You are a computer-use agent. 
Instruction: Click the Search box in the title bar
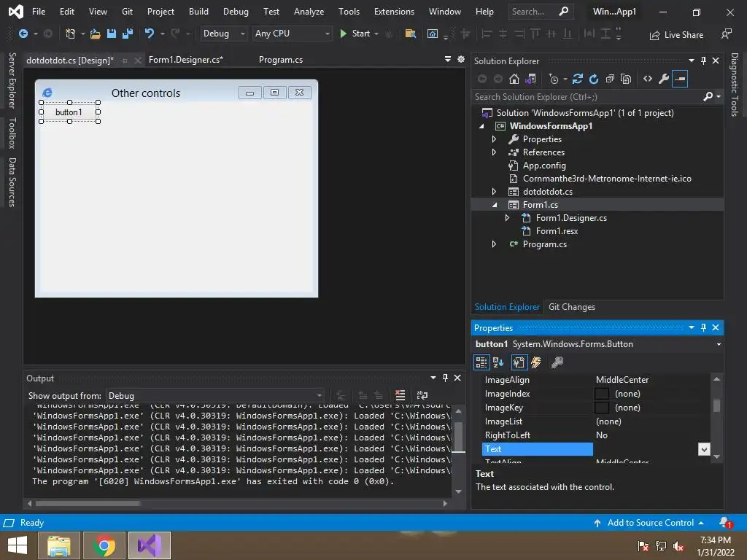click(541, 12)
